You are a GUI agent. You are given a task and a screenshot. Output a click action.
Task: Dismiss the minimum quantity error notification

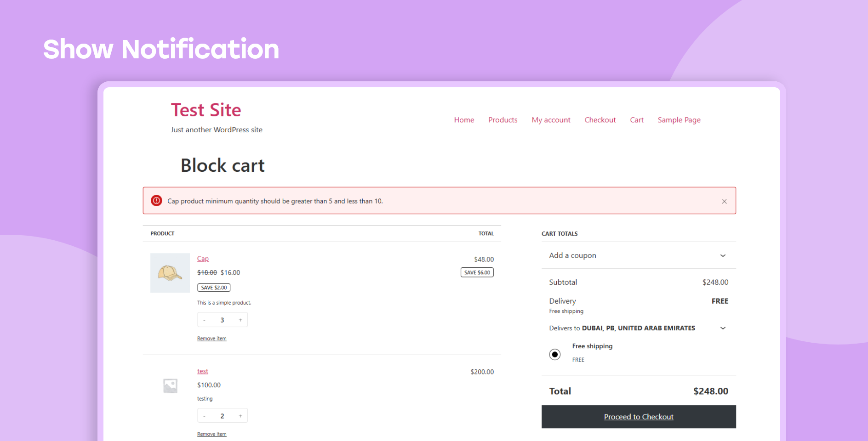coord(724,201)
